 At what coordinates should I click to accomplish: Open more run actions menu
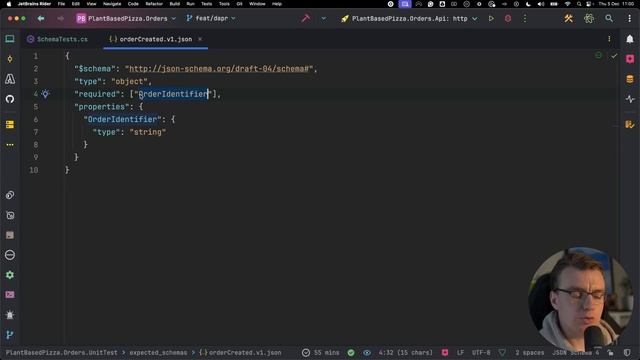[525, 18]
